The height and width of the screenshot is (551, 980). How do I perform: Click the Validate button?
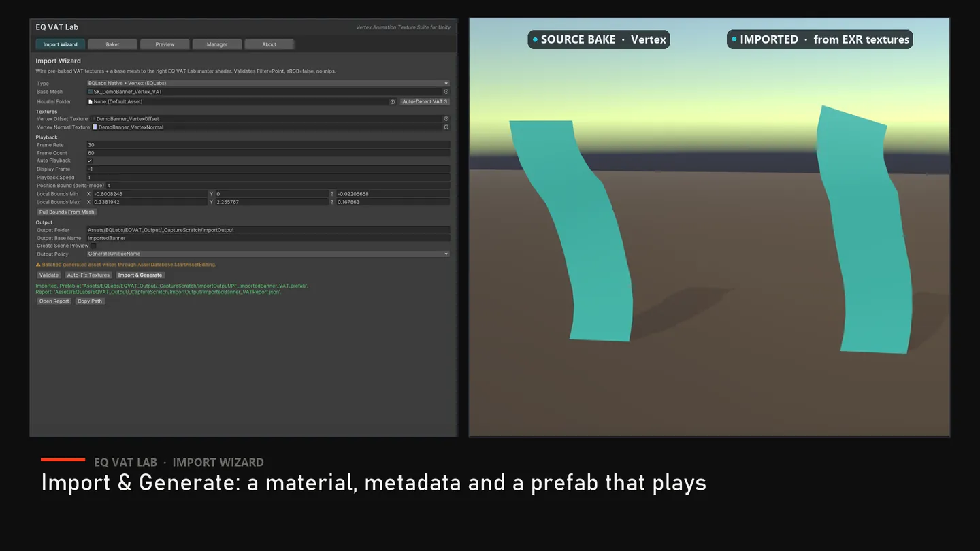click(49, 275)
